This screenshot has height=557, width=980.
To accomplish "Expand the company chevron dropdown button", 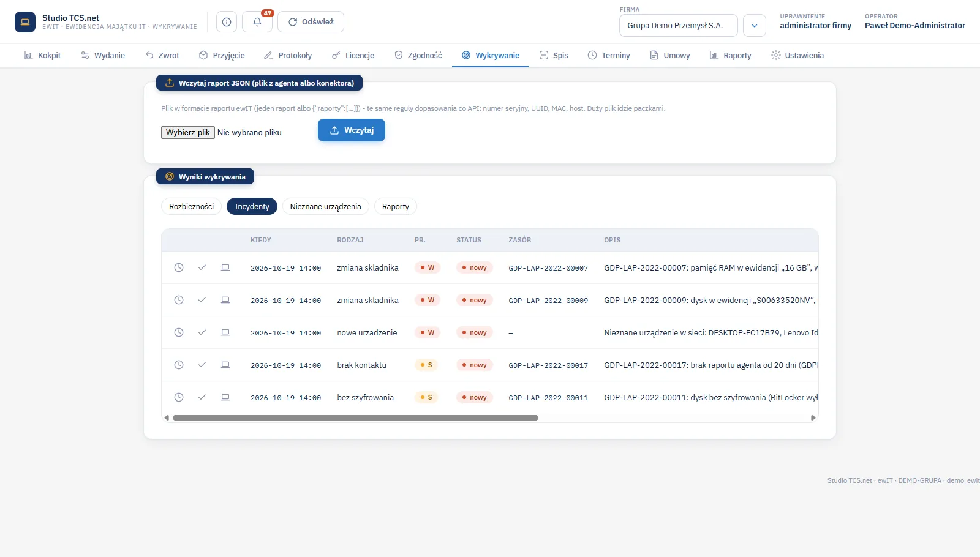I will point(755,26).
